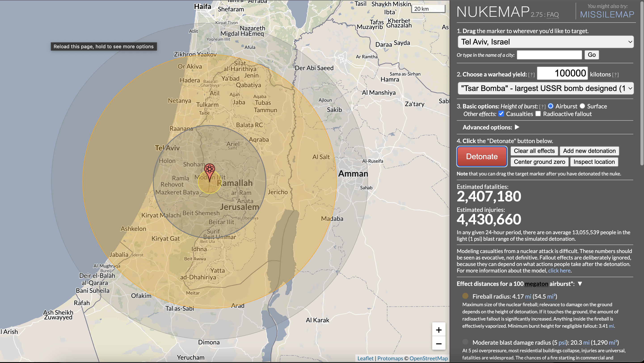Click the height of burst help [?] icon

(542, 107)
